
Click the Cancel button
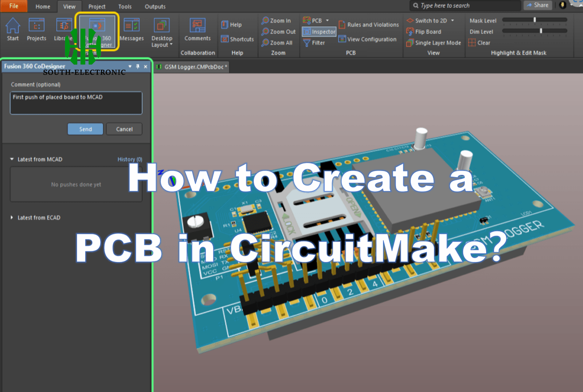coord(124,129)
